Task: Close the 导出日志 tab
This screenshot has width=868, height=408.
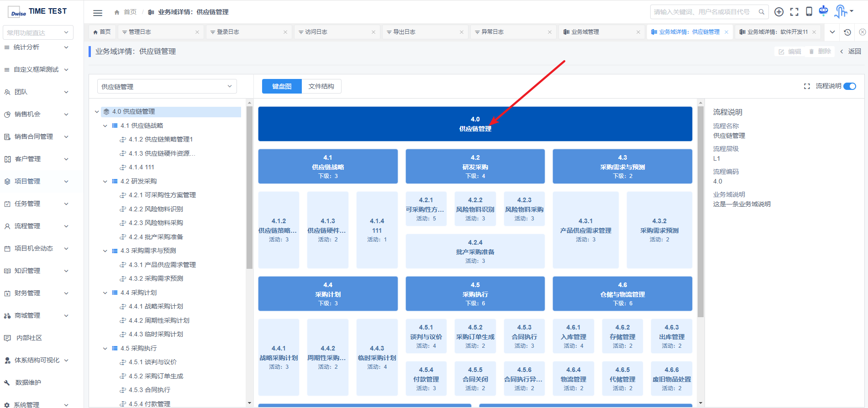Action: (462, 32)
